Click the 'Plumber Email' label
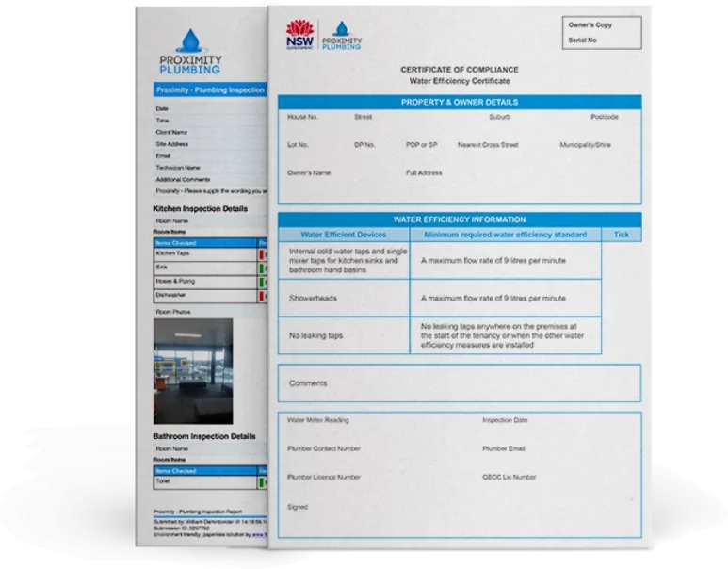This screenshot has height=569, width=728. click(x=503, y=448)
